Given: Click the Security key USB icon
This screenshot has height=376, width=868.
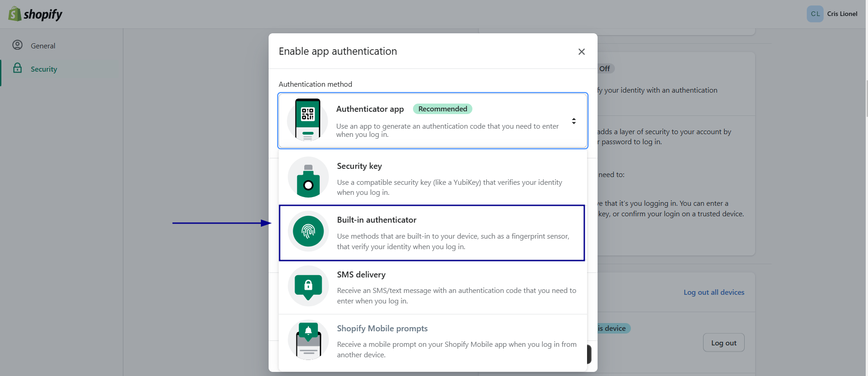Looking at the screenshot, I should 308,178.
